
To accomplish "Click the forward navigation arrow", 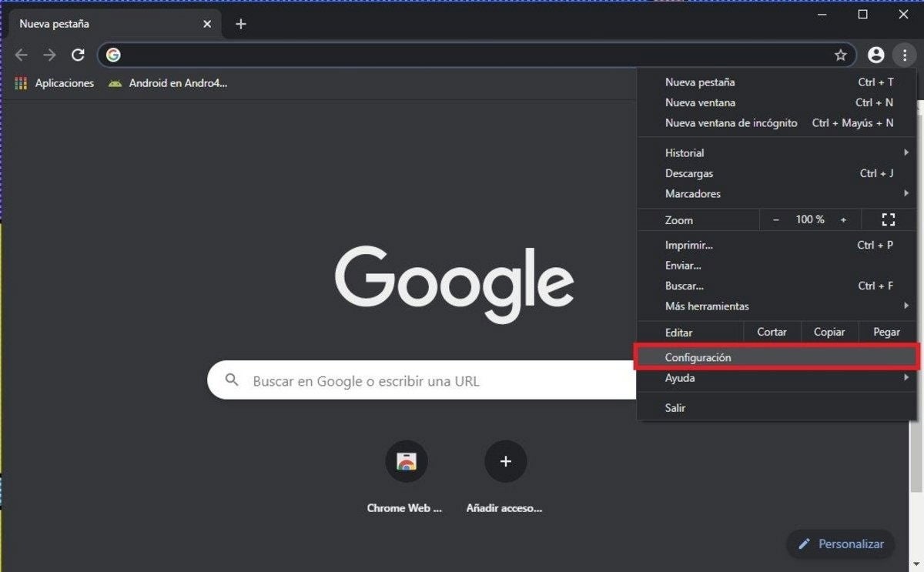I will [49, 55].
